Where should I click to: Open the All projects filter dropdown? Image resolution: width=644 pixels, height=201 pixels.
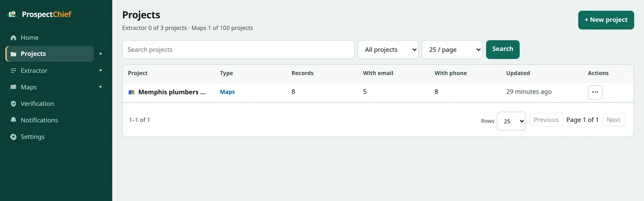pyautogui.click(x=388, y=49)
